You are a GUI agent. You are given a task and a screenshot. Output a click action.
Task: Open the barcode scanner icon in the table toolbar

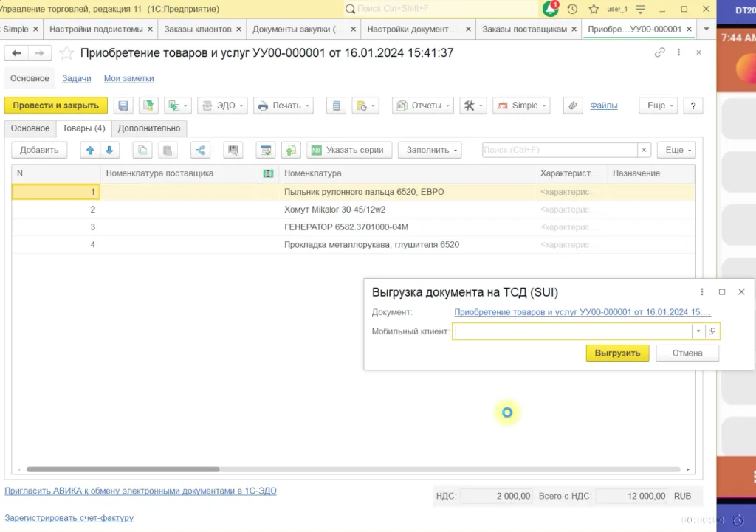coord(233,151)
